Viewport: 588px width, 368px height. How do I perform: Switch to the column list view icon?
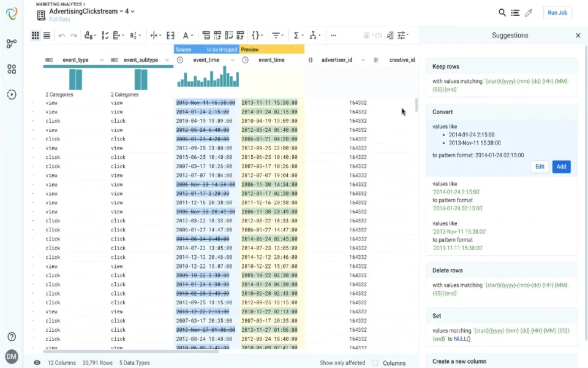[47, 36]
